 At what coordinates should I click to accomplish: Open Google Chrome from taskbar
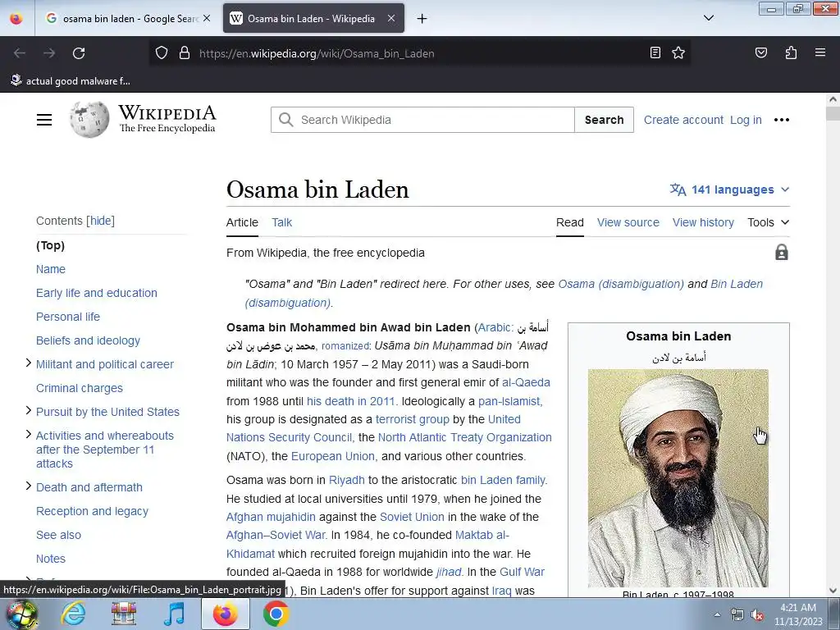pyautogui.click(x=276, y=614)
